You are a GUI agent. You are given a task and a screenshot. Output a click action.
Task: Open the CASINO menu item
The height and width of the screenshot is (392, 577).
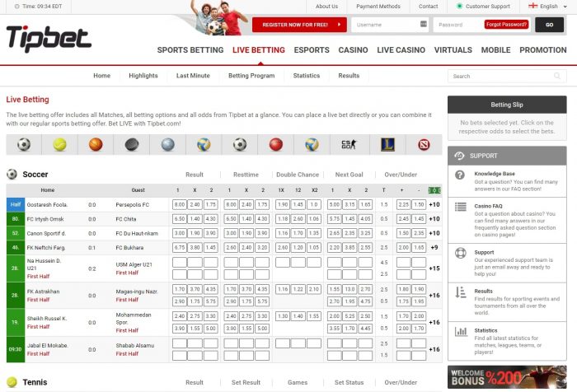[x=354, y=50]
